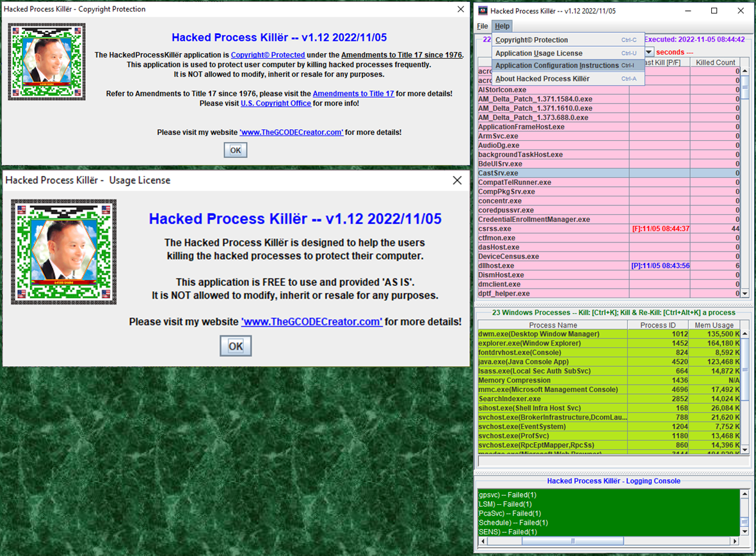Screen dimensions: 756x556
Task: Click the Hacked Process Killer title bar icon
Action: pyautogui.click(x=483, y=11)
